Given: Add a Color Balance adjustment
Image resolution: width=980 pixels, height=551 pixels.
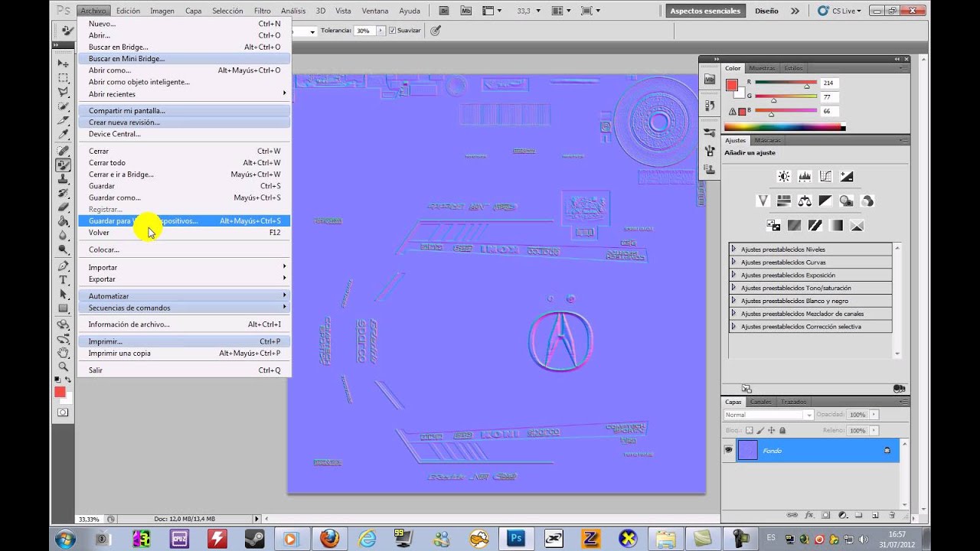Looking at the screenshot, I should (805, 201).
